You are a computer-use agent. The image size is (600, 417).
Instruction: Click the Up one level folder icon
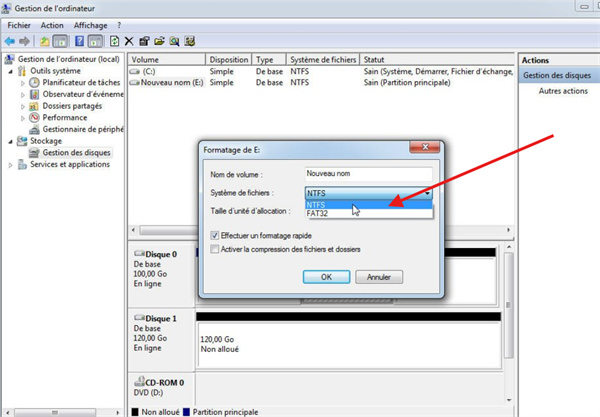[45, 41]
